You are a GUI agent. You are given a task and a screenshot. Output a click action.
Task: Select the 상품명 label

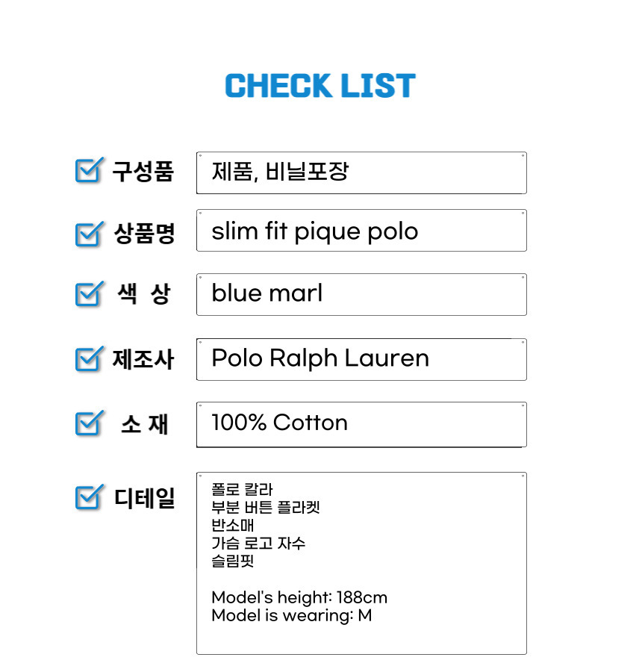click(x=144, y=234)
